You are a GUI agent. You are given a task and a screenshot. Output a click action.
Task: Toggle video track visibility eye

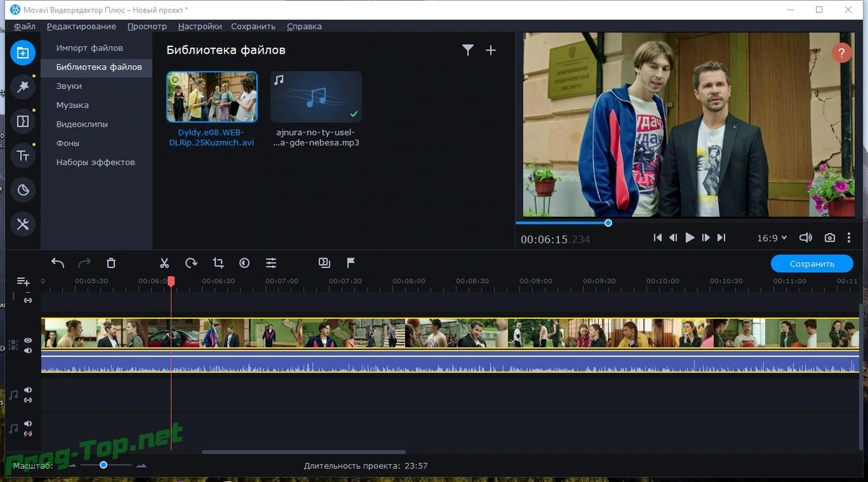pyautogui.click(x=27, y=340)
